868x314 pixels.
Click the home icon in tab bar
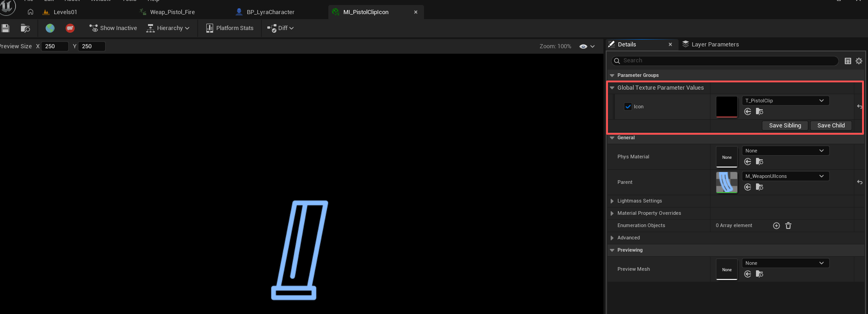(31, 12)
